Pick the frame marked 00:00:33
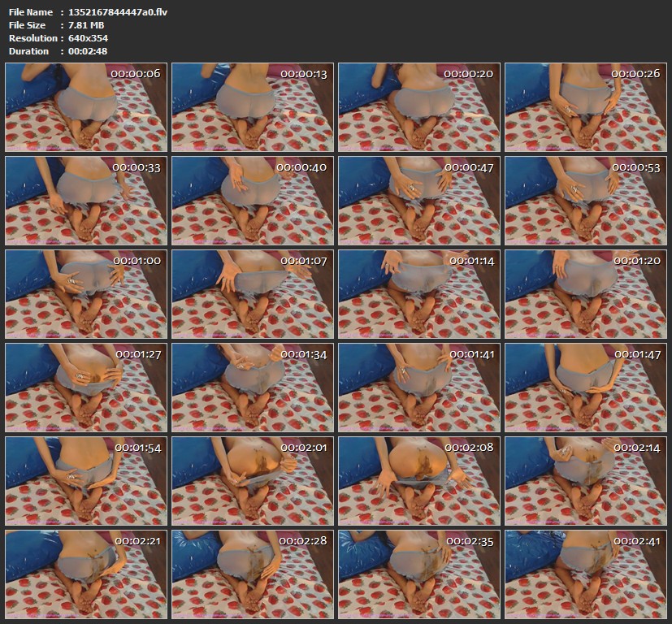Image resolution: width=672 pixels, height=624 pixels. click(85, 200)
